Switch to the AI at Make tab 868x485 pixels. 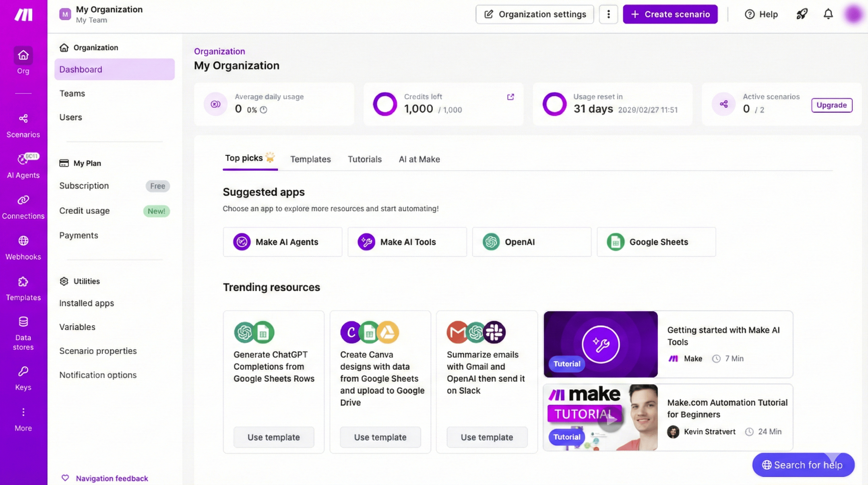point(419,159)
